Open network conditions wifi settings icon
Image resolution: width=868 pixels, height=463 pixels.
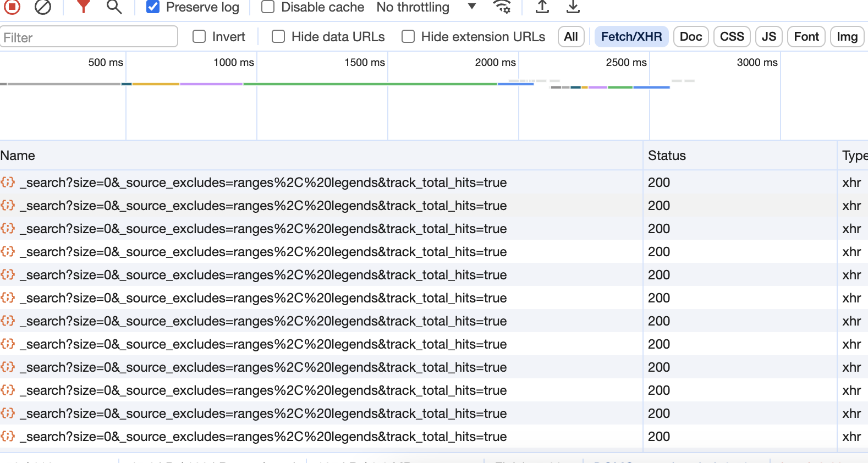[x=502, y=7]
